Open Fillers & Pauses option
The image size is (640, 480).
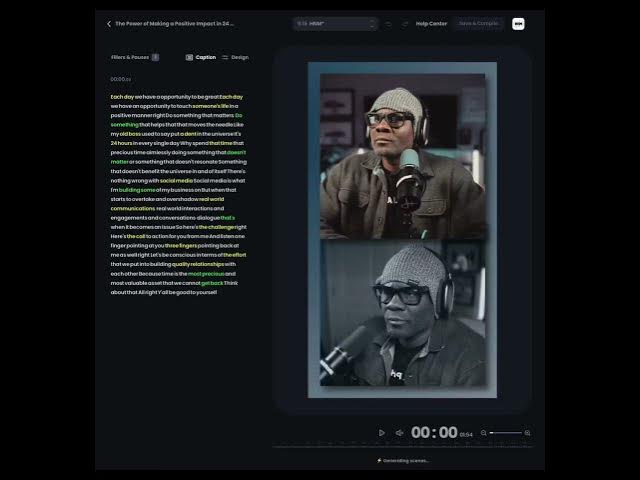[x=130, y=57]
